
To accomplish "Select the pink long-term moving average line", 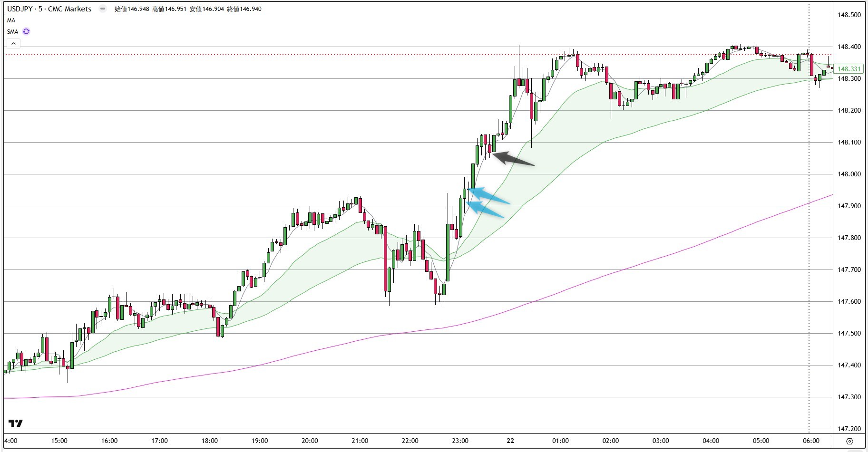I will 618,271.
